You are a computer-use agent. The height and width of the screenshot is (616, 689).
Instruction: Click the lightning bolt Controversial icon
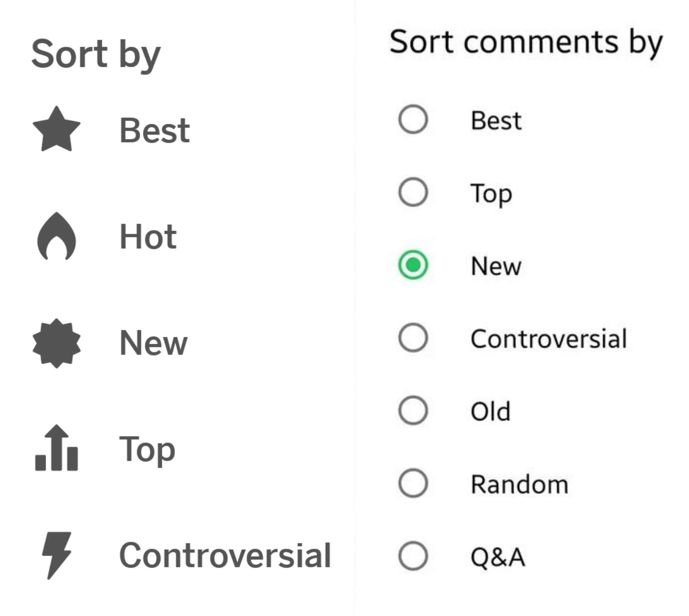point(57,555)
